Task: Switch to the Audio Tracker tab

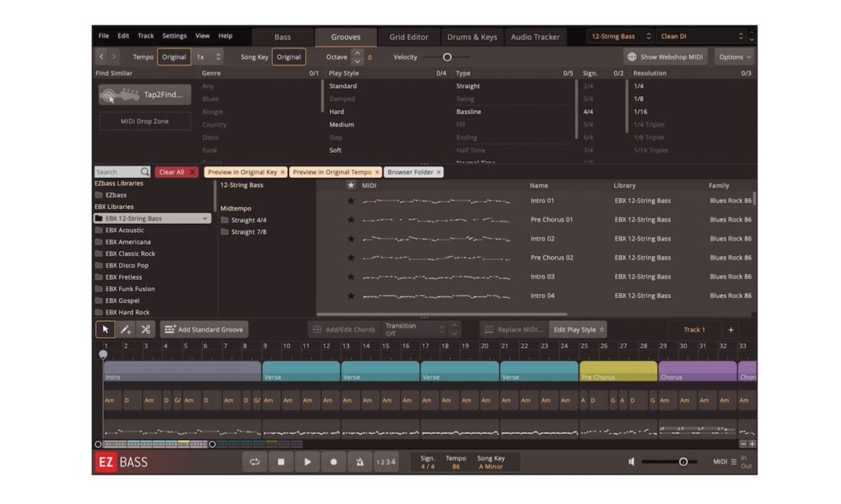Action: (x=535, y=37)
